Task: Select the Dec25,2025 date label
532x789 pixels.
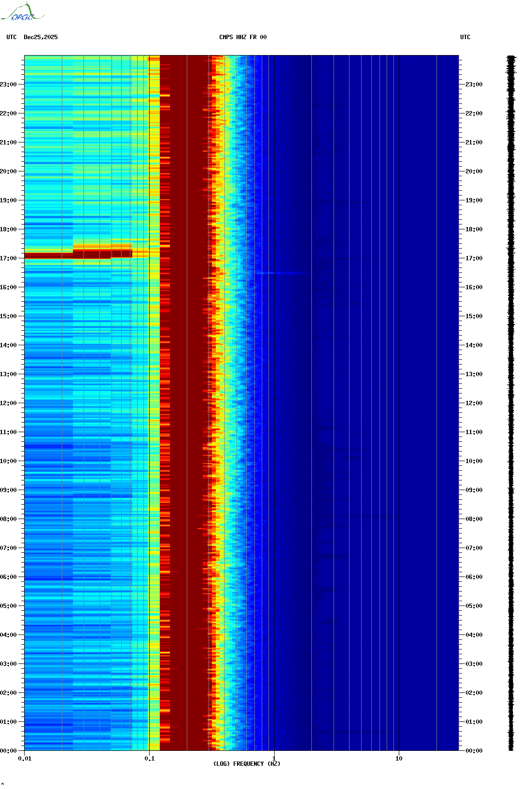Action: 41,37
